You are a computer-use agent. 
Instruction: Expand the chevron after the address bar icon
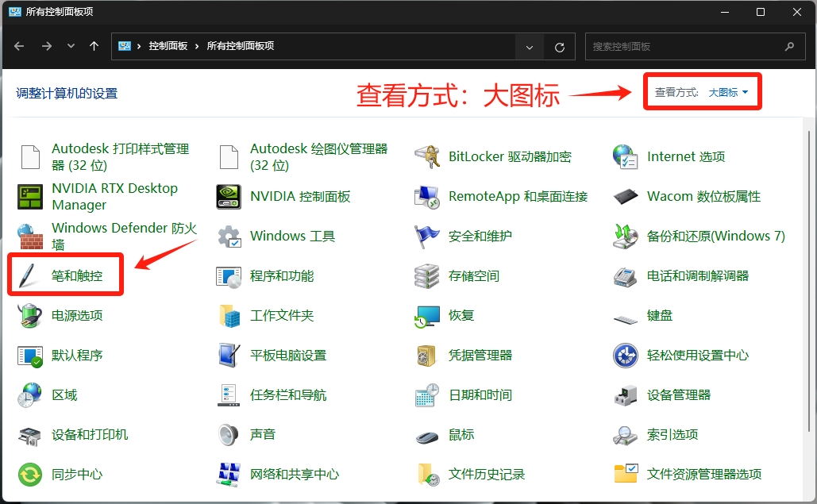[x=139, y=46]
